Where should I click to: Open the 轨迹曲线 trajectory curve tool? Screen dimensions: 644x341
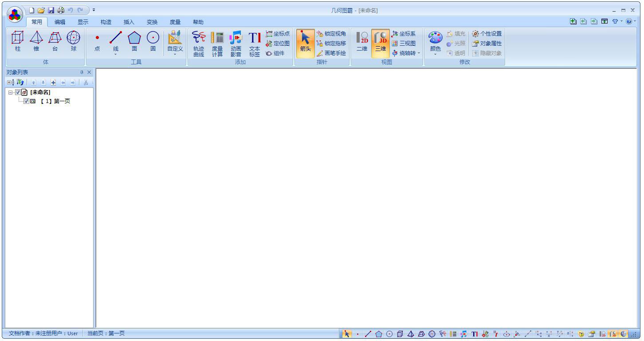pyautogui.click(x=199, y=44)
